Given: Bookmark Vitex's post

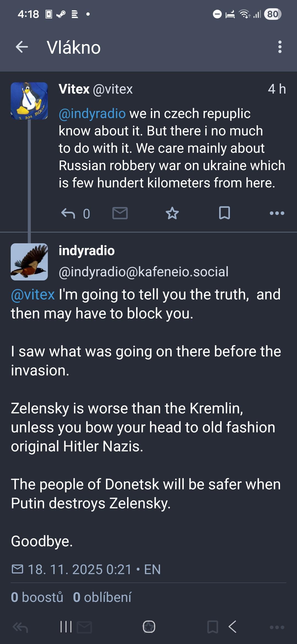Looking at the screenshot, I should pos(224,213).
